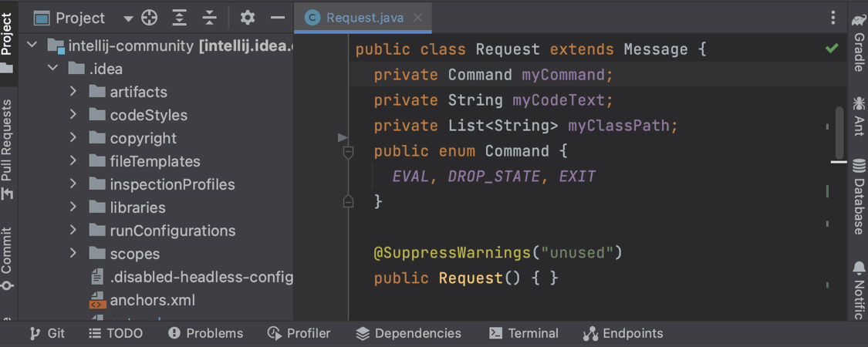Screen dimensions: 868x347
Task: Switch to the Terminal tab
Action: click(x=524, y=333)
